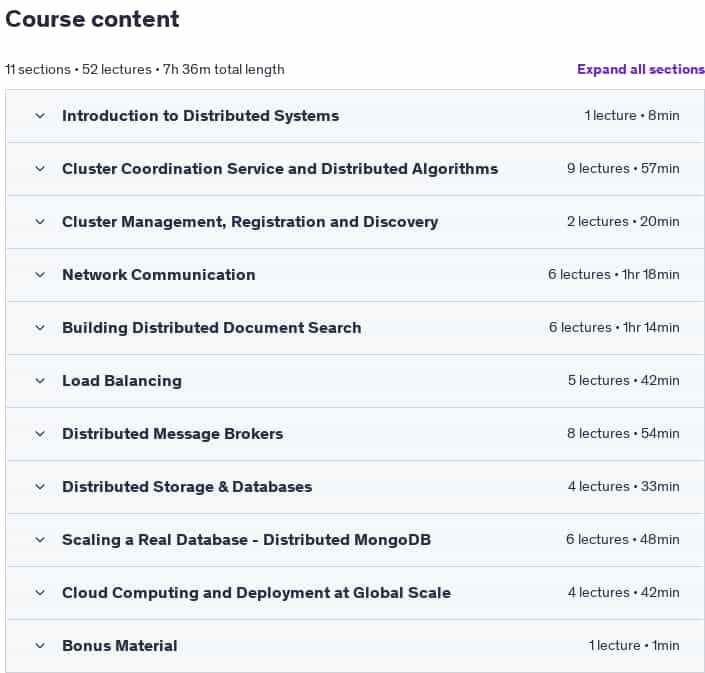This screenshot has width=705, height=673.
Task: Click the '4 lectures • 33min' text
Action: (x=624, y=486)
